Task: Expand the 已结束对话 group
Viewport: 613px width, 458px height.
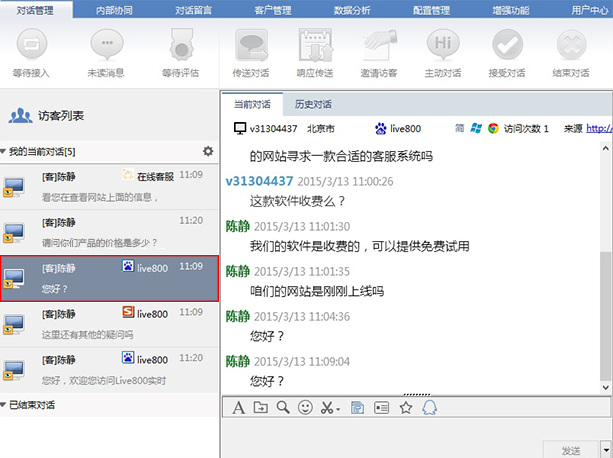Action: pyautogui.click(x=5, y=405)
